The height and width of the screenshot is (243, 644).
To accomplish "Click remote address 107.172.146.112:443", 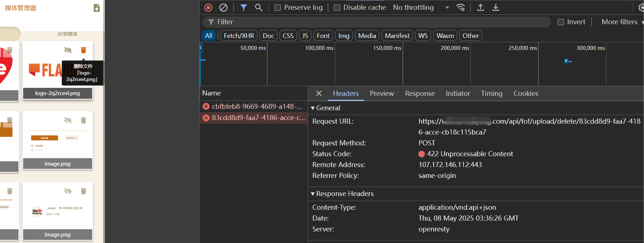I will [450, 165].
